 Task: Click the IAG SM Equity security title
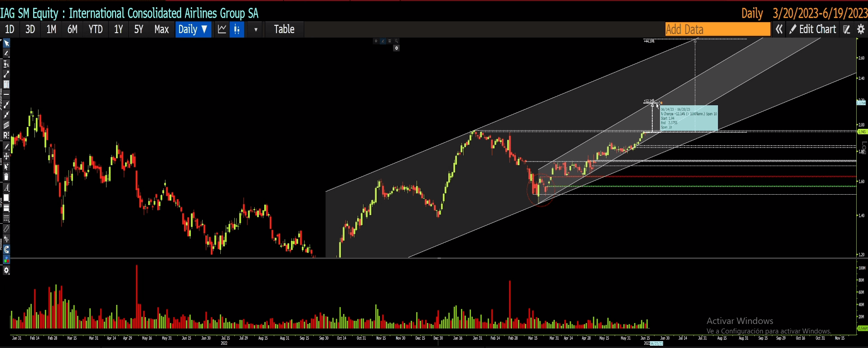pos(129,13)
